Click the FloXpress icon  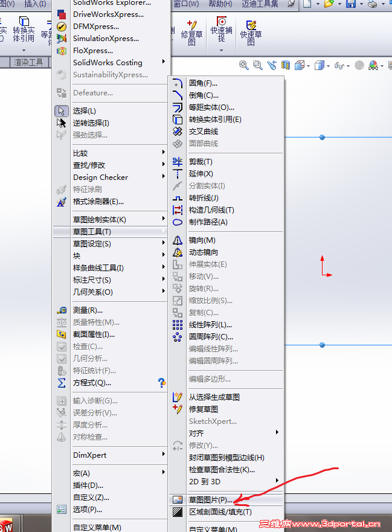(62, 51)
